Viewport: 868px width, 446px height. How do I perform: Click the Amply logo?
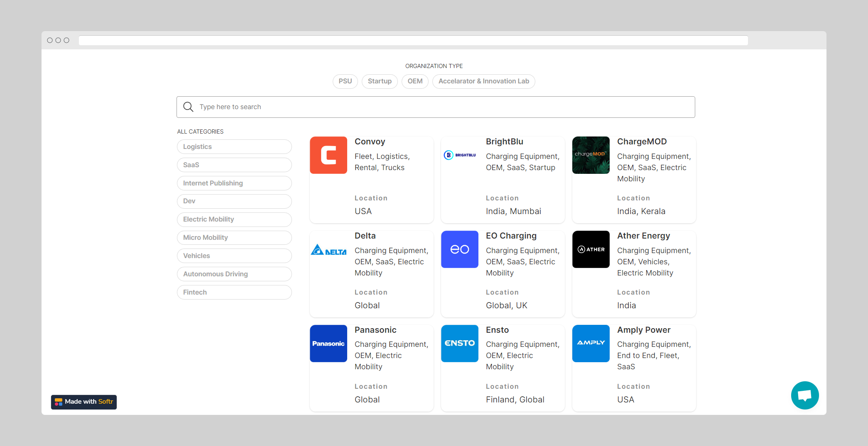591,344
